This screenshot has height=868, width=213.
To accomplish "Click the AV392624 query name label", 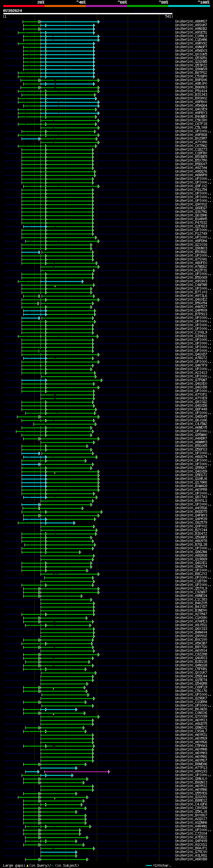I will click(x=12, y=11).
